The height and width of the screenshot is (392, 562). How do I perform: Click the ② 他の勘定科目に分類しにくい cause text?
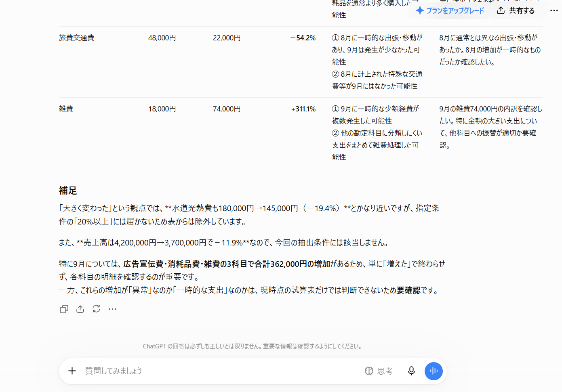[x=377, y=145]
